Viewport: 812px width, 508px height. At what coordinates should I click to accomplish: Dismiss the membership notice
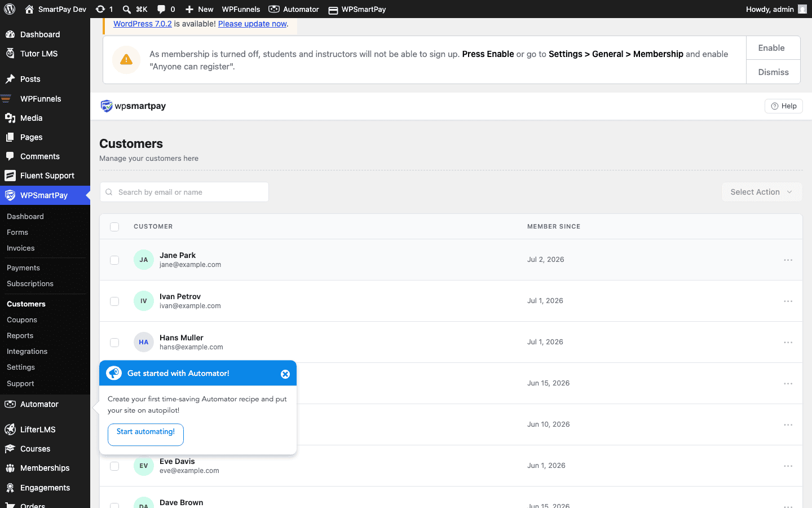point(773,72)
